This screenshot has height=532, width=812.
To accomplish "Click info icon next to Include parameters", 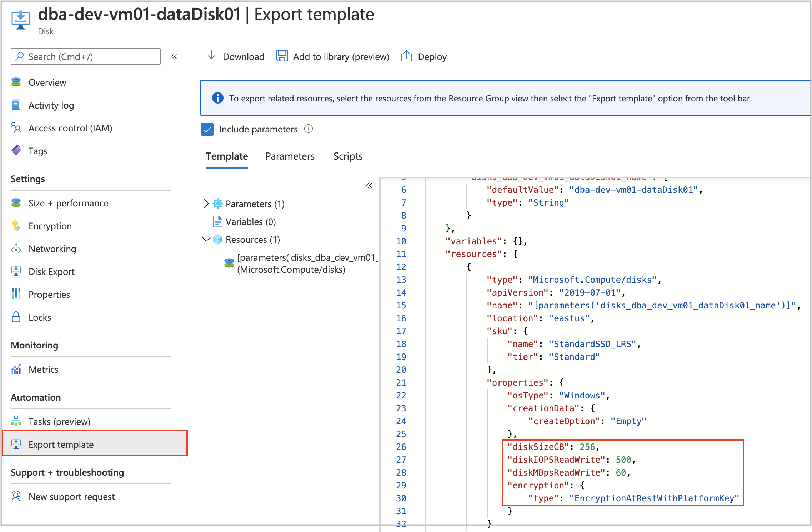I will [309, 129].
